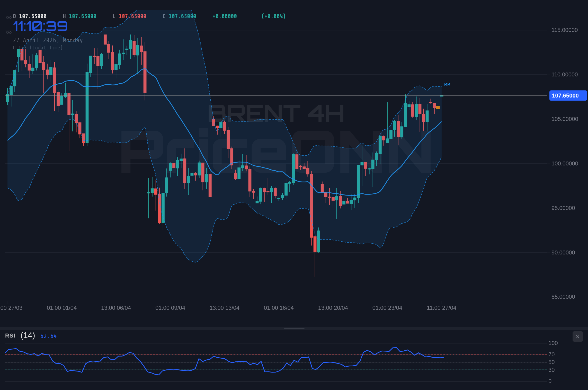588x390 pixels.
Task: Click the 90.00000 price axis label
Action: click(x=563, y=253)
